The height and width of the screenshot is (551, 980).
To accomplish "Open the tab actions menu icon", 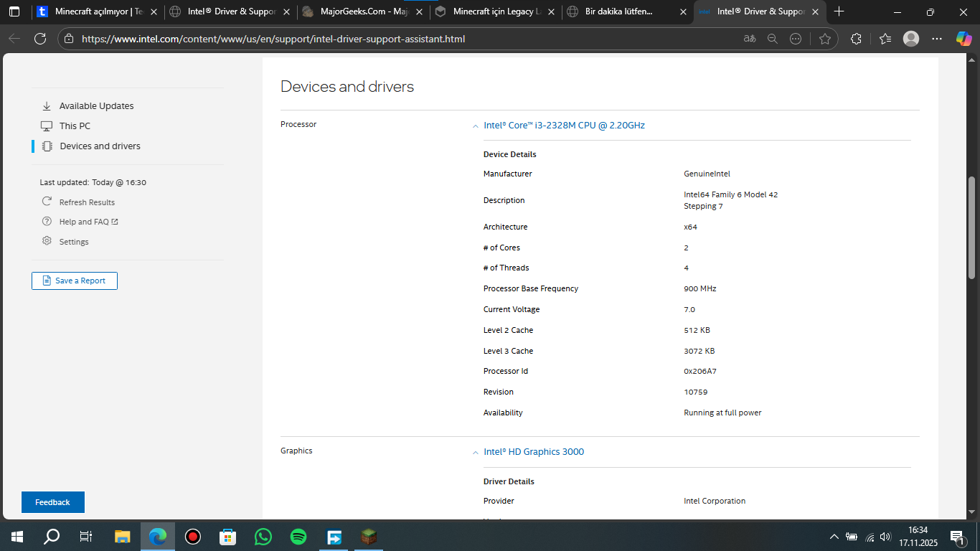I will pos(14,11).
